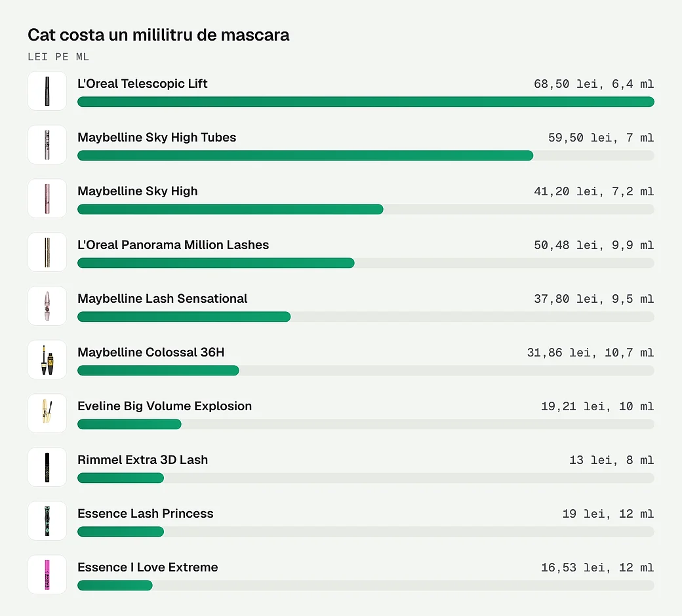Click the value '50,48 lei, 9,9 ml'
The width and height of the screenshot is (682, 616).
[x=593, y=245]
